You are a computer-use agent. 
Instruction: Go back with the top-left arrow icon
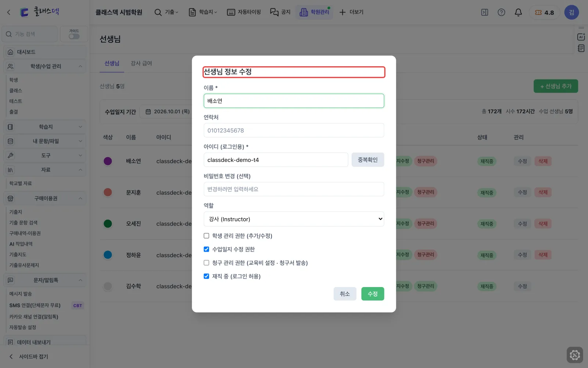tap(9, 12)
